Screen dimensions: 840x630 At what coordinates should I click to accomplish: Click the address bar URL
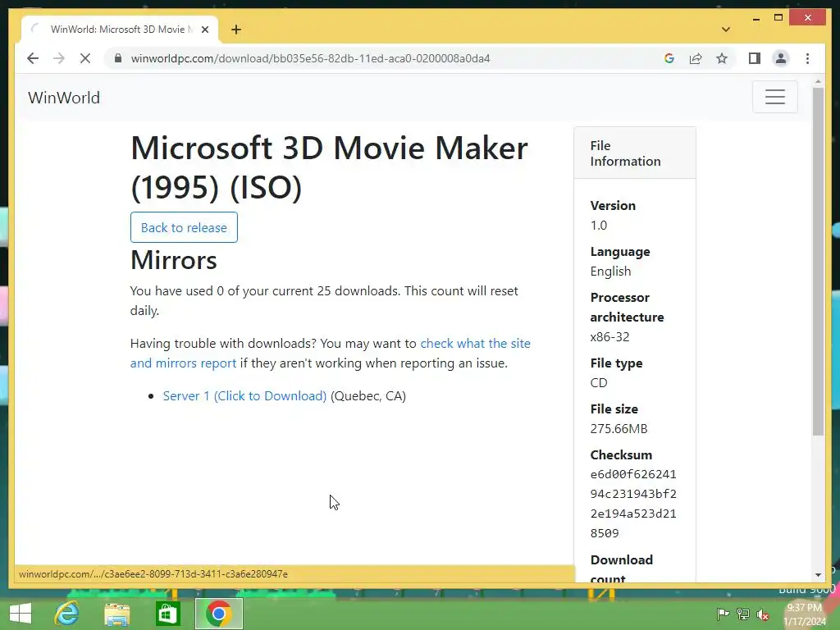(x=310, y=58)
